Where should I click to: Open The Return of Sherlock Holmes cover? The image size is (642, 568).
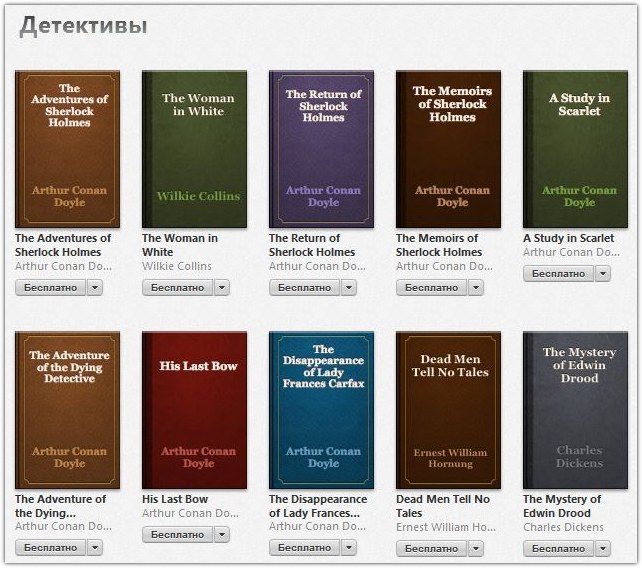(x=321, y=149)
